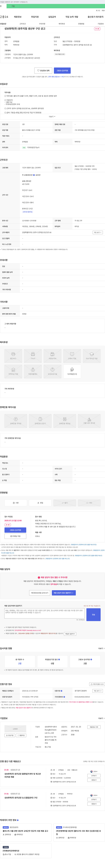This screenshot has width=105, height=868.
Task: Open 직업 능력 개발 navigation menu
Action: [x=72, y=17]
